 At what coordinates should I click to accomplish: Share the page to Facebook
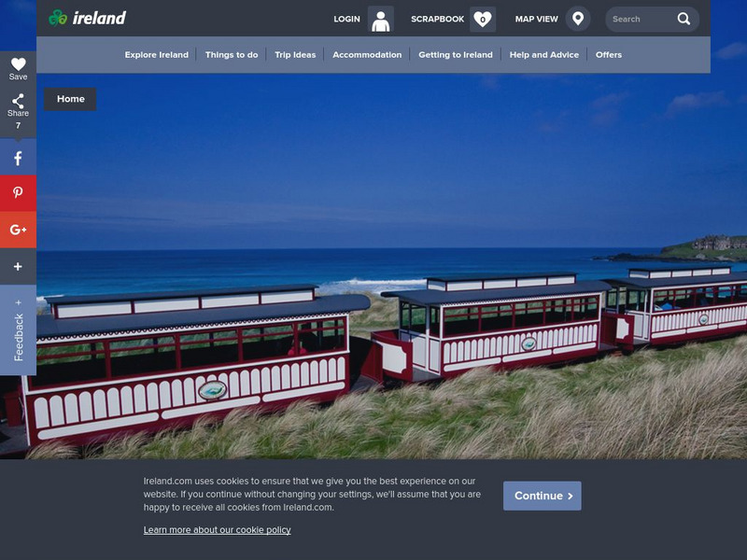click(x=17, y=158)
